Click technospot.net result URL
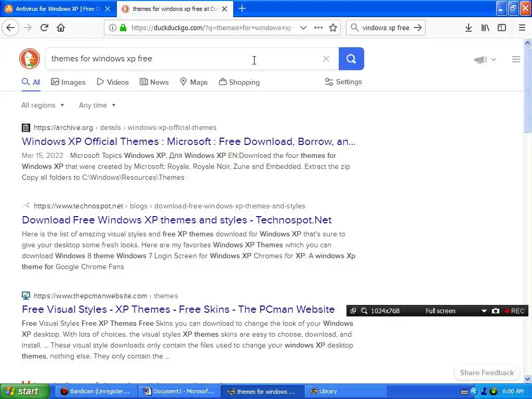The height and width of the screenshot is (399, 532). click(x=169, y=206)
